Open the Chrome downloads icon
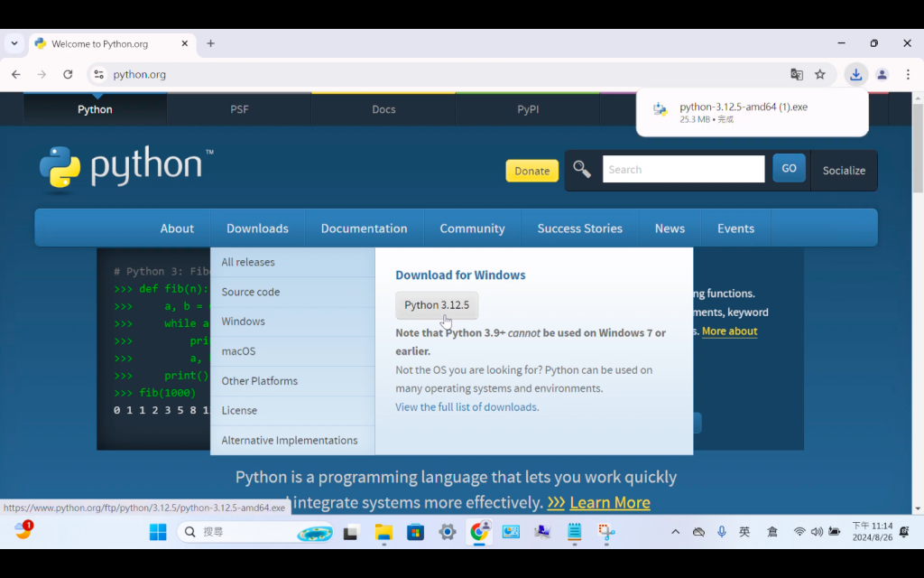924x578 pixels. (856, 74)
